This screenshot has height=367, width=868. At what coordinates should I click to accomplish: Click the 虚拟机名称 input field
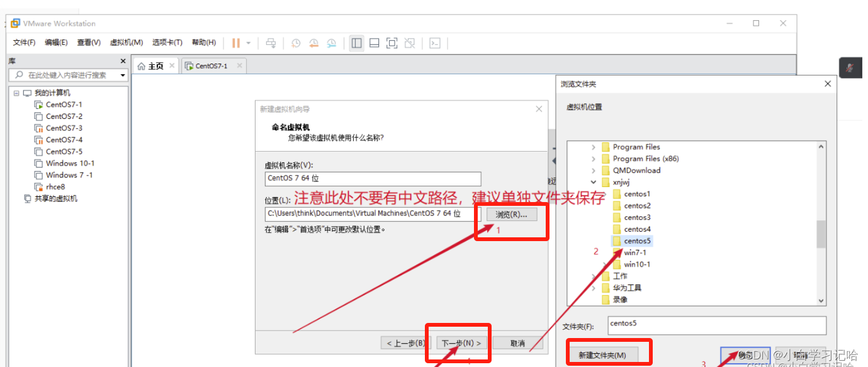[x=373, y=179]
